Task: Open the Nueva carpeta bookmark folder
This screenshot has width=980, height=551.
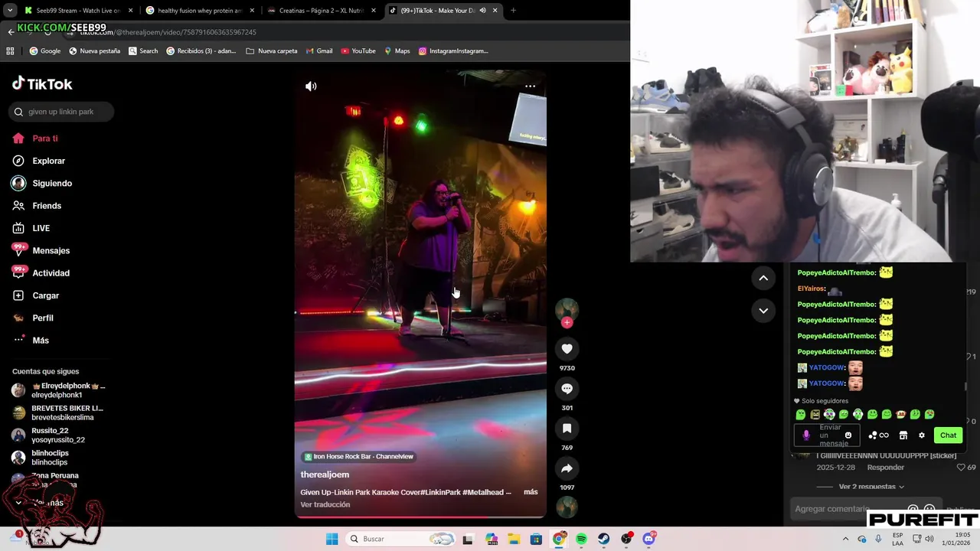Action: click(271, 51)
